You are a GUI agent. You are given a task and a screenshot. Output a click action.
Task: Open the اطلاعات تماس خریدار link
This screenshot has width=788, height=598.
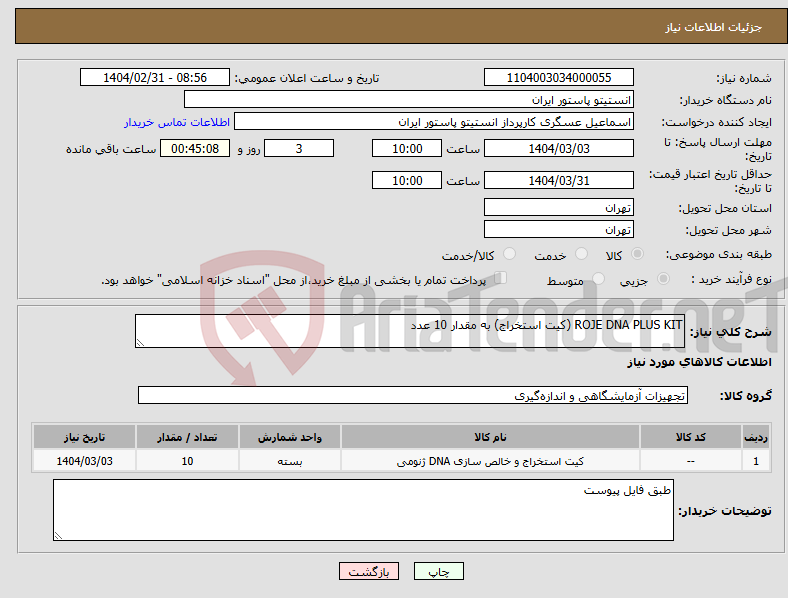click(x=177, y=122)
